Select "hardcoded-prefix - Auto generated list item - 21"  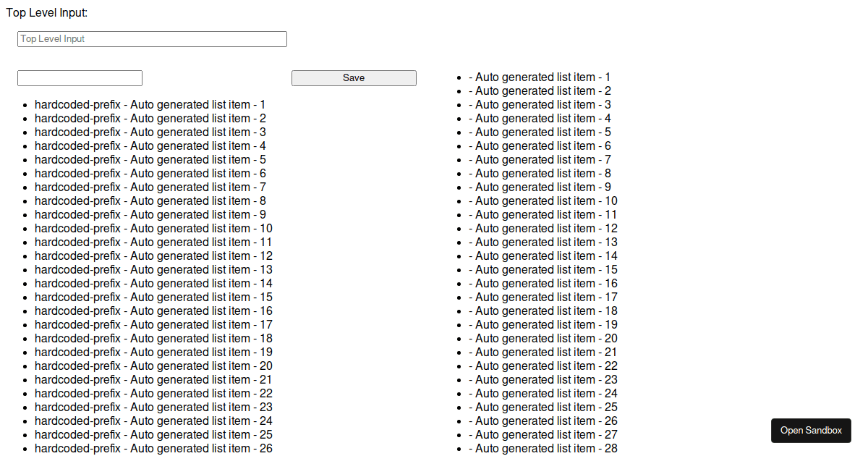click(x=153, y=380)
